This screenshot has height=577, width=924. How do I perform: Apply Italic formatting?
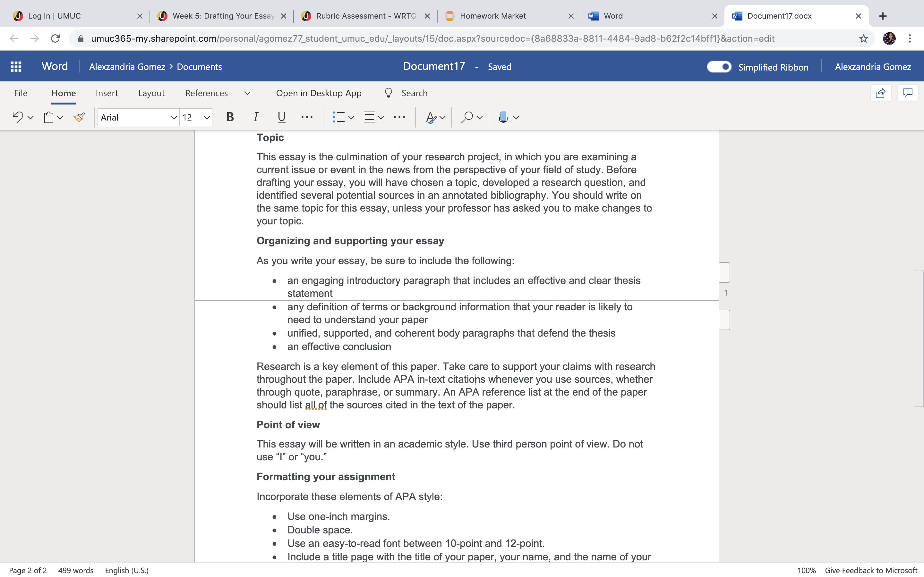coord(255,117)
